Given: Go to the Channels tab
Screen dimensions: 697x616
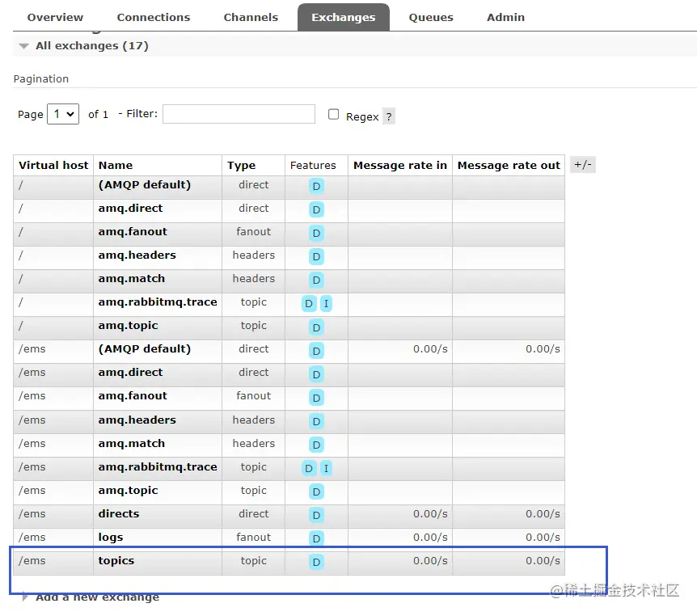Looking at the screenshot, I should (x=251, y=17).
